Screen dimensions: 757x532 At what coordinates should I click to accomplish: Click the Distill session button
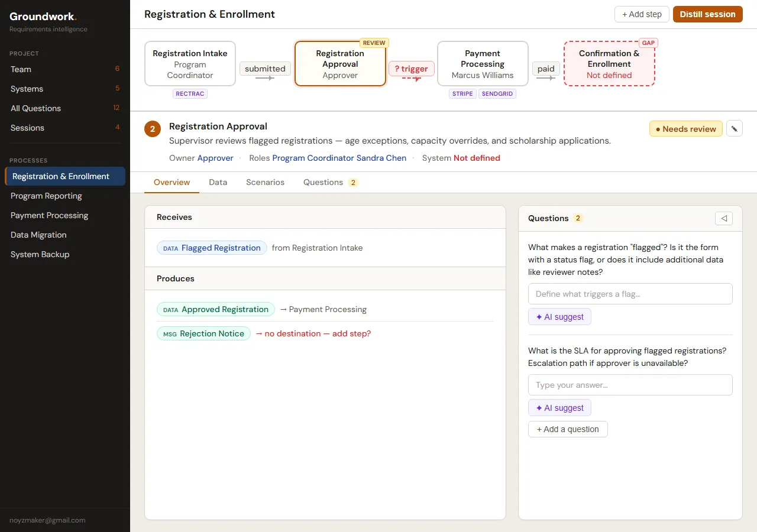pyautogui.click(x=707, y=14)
